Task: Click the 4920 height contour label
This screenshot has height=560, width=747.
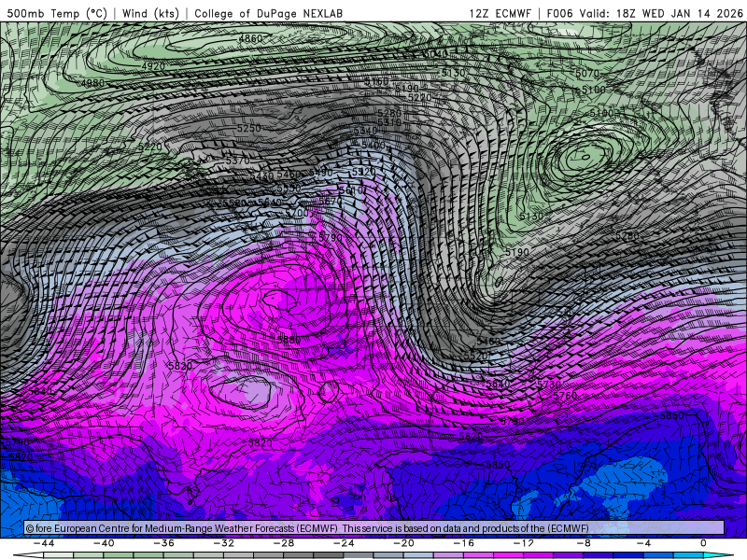Action: pyautogui.click(x=153, y=66)
